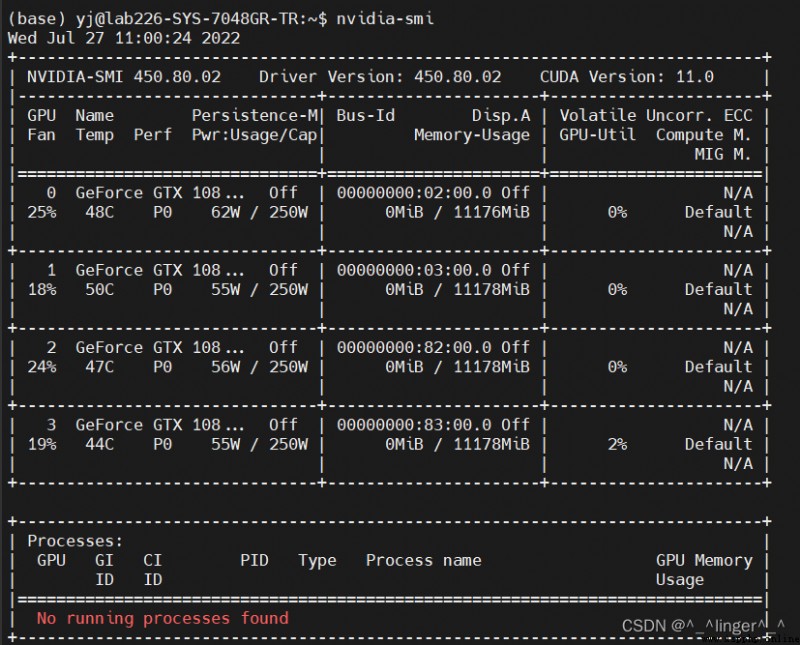Image resolution: width=800 pixels, height=645 pixels.
Task: Click the Disp.A column header
Action: click(501, 116)
